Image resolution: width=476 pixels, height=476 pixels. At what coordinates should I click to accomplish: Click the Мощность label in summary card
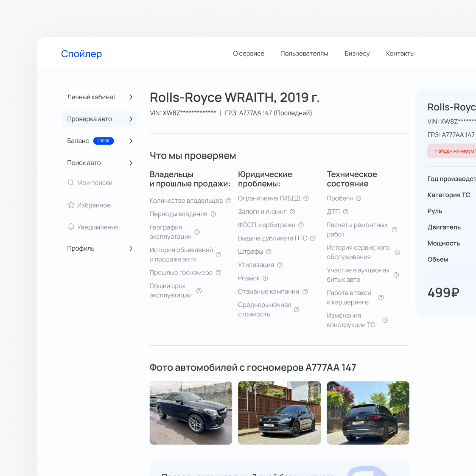[x=443, y=243]
